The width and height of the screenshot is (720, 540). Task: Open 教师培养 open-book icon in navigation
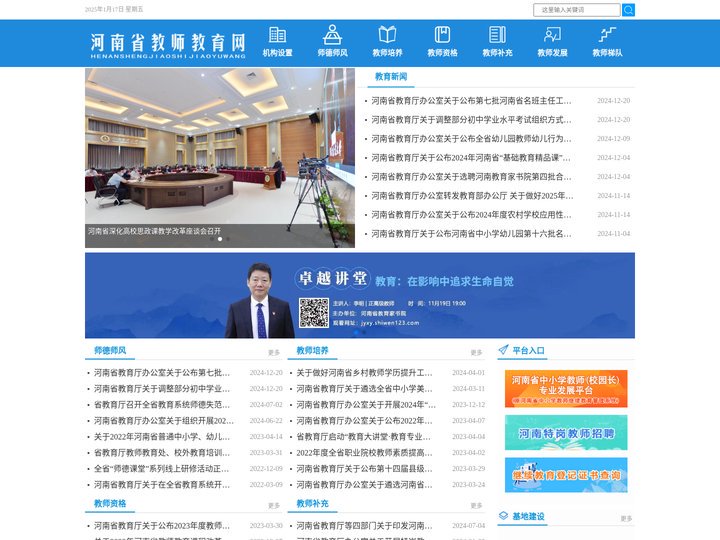(x=387, y=34)
